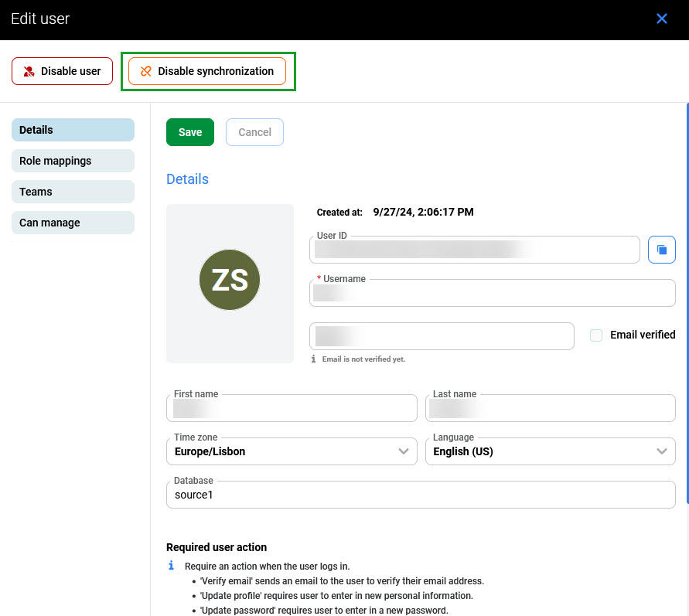Select the Can manage tab
The height and width of the screenshot is (616, 689).
coord(73,223)
